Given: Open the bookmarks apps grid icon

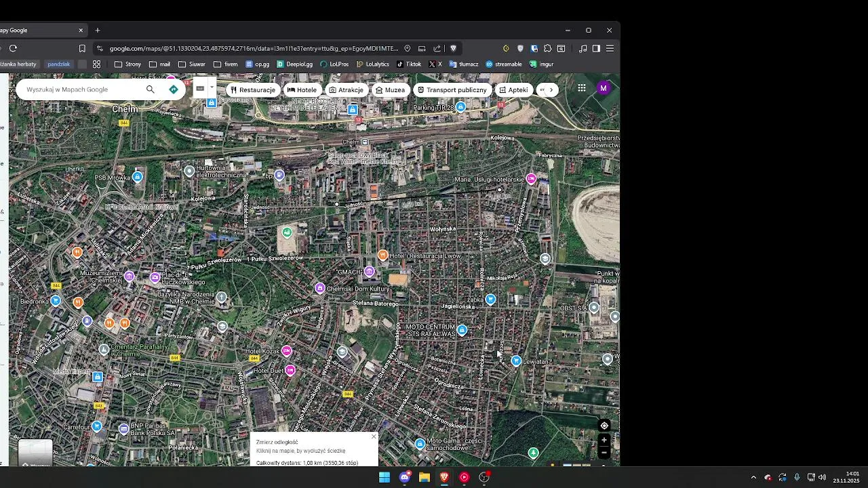Looking at the screenshot, I should [x=97, y=64].
